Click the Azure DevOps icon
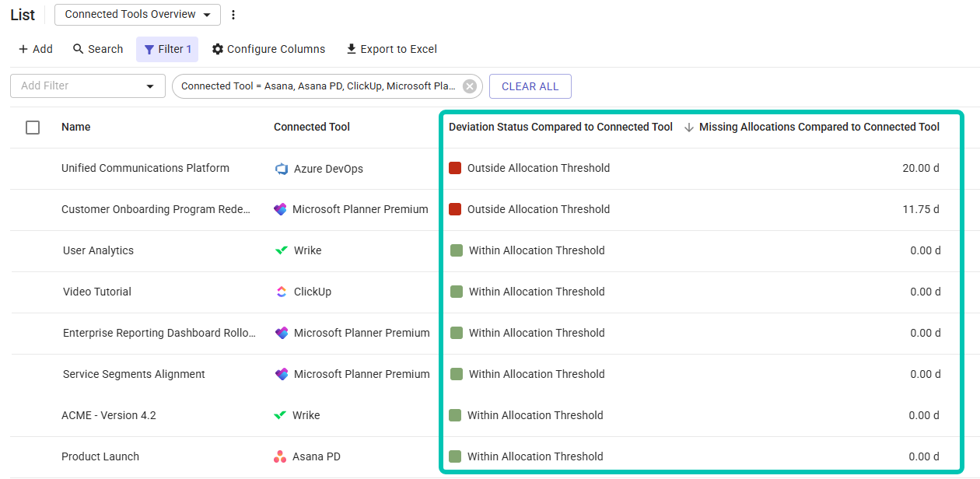980x479 pixels. (282, 169)
